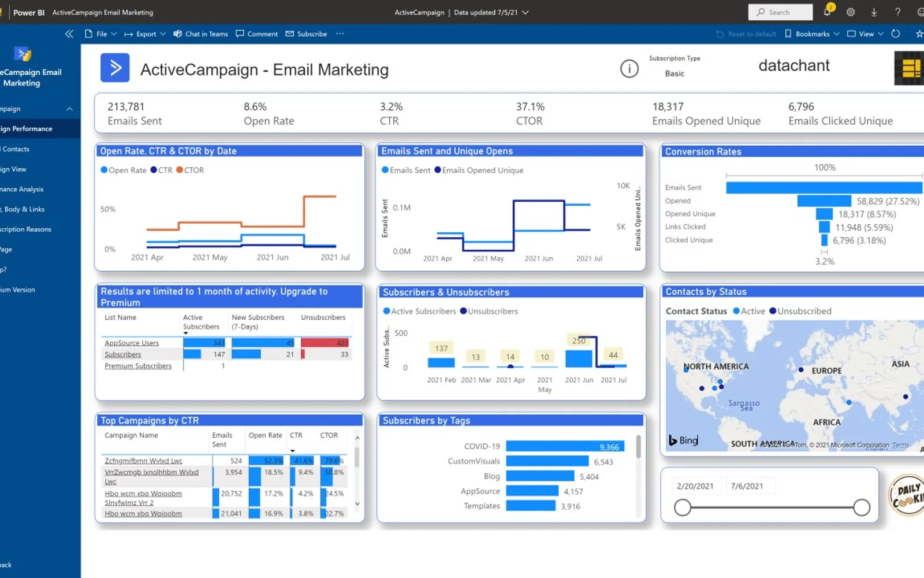924x578 pixels.
Task: Open the File menu dropdown
Action: [x=101, y=34]
